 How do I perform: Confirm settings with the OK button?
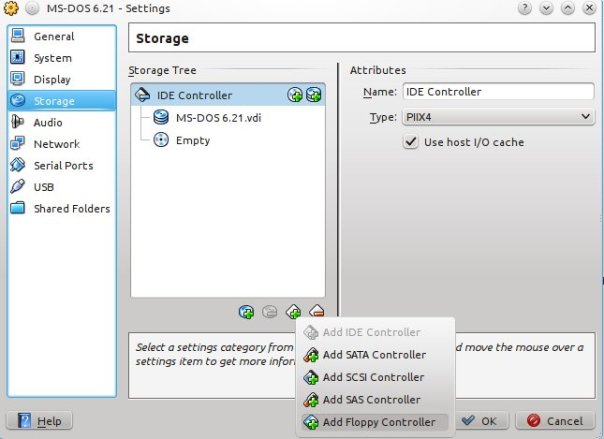coord(482,421)
